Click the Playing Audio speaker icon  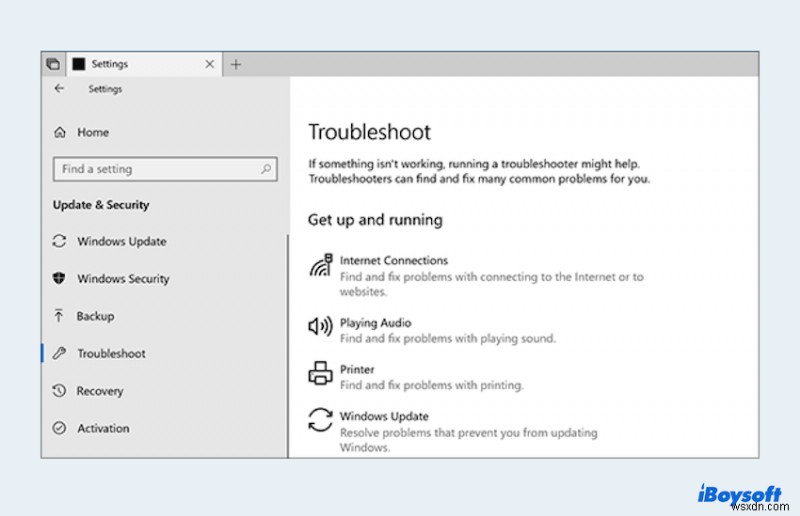(x=320, y=326)
